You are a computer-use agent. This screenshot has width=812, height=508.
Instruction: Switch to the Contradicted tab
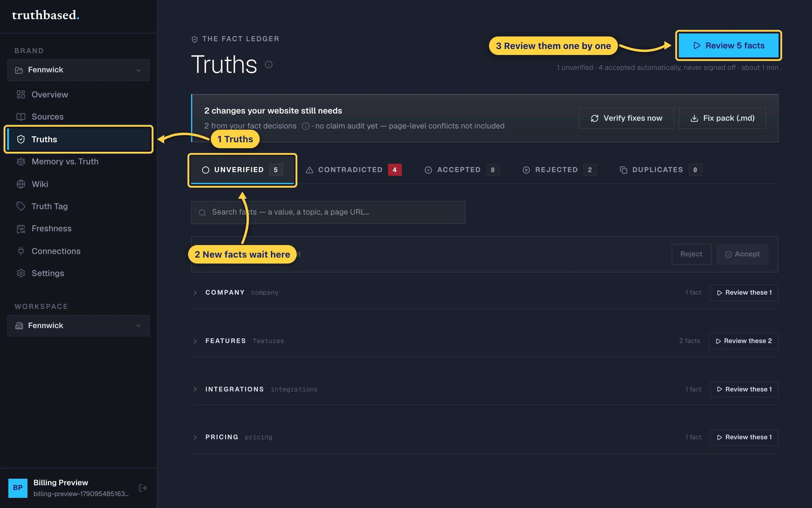point(354,170)
